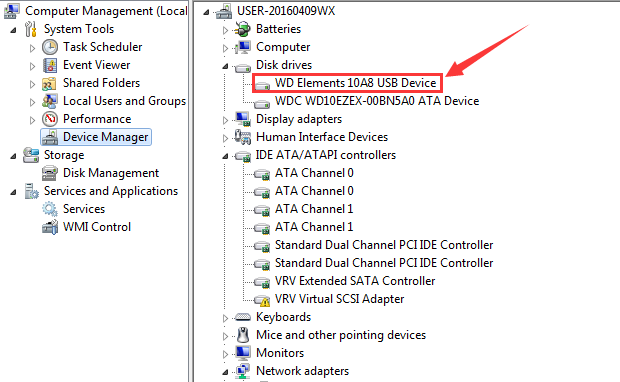The width and height of the screenshot is (620, 382).
Task: Collapse the Disk drives category
Action: click(x=225, y=66)
